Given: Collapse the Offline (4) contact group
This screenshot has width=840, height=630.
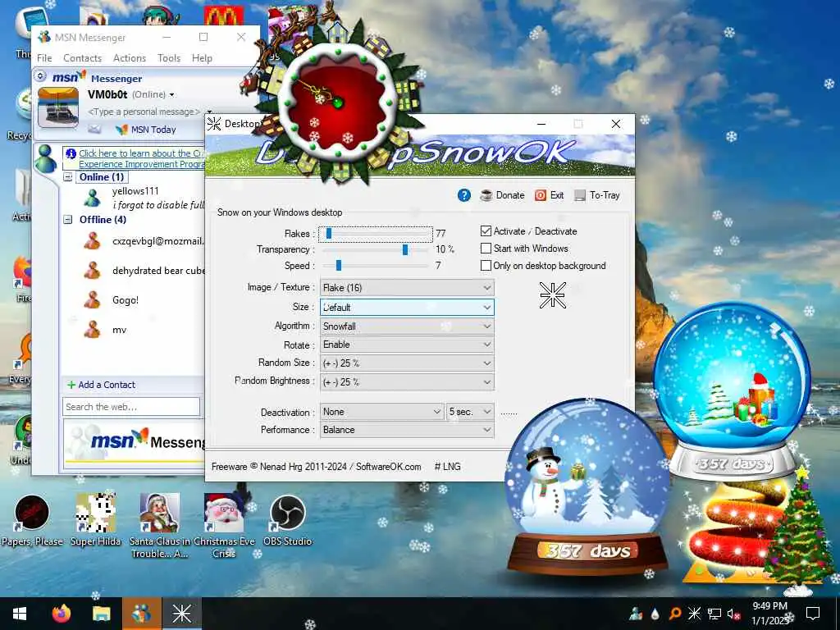Looking at the screenshot, I should click(x=68, y=219).
